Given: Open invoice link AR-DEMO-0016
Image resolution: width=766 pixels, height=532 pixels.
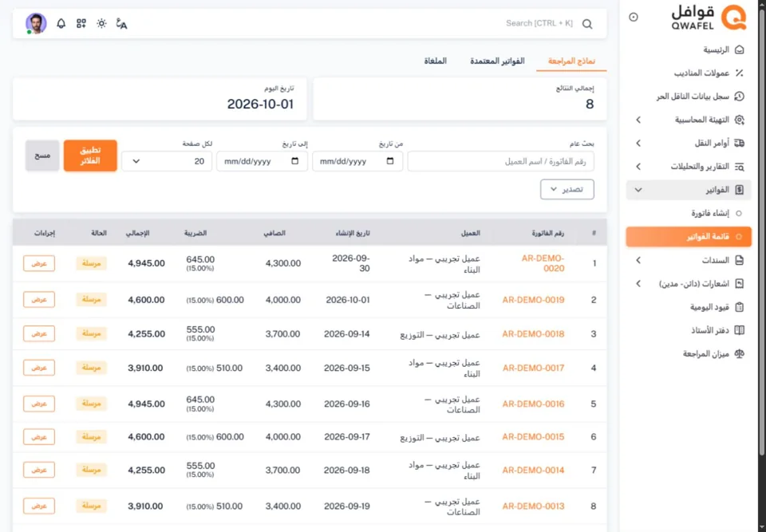Looking at the screenshot, I should [534, 404].
